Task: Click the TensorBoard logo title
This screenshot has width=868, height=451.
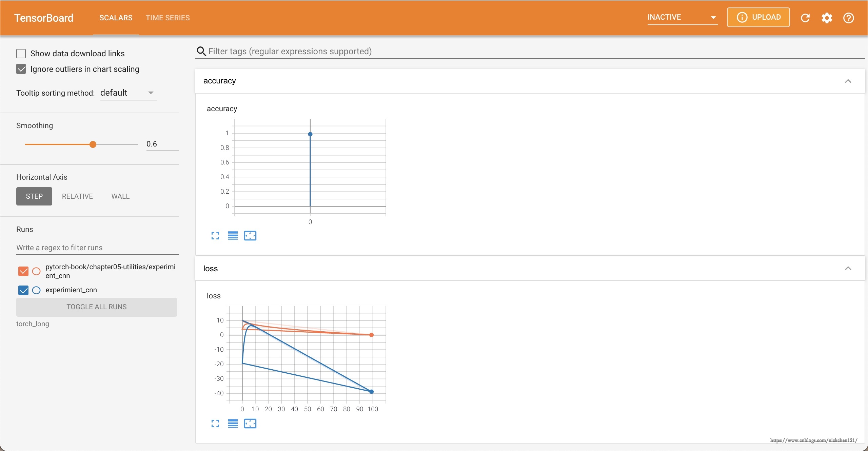Action: (x=44, y=18)
